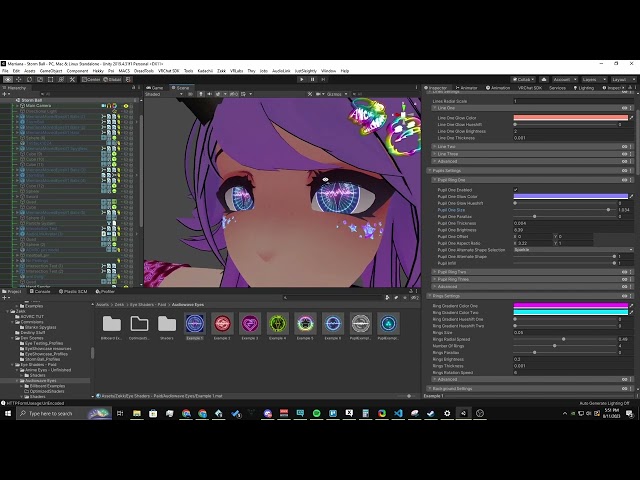This screenshot has height=480, width=640.
Task: Open Line One section options menu dots
Action: [631, 108]
